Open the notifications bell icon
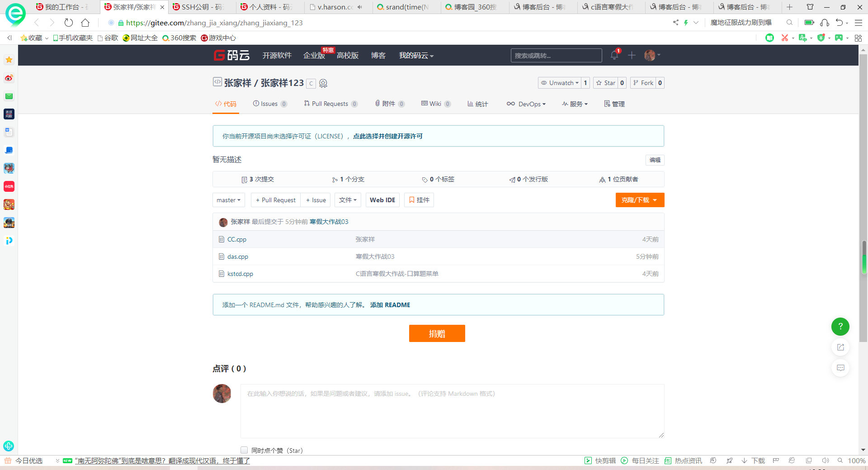The image size is (868, 470). 614,55
